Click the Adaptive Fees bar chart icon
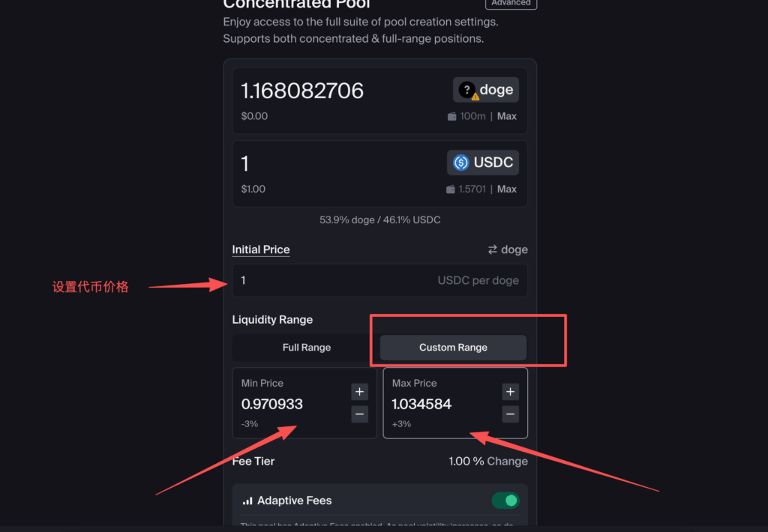The height and width of the screenshot is (532, 768). (x=247, y=501)
